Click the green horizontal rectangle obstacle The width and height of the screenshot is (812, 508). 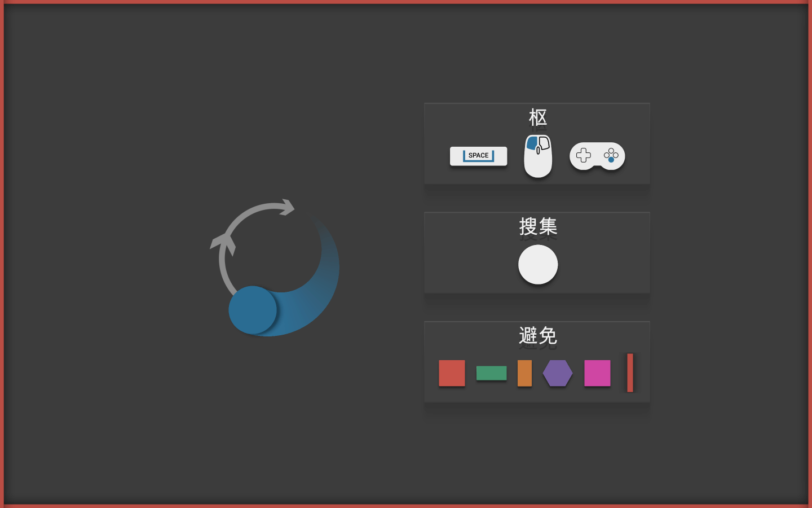click(x=491, y=373)
